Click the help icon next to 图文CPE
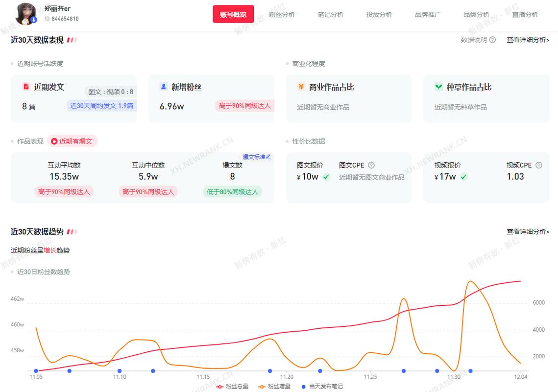 point(371,165)
